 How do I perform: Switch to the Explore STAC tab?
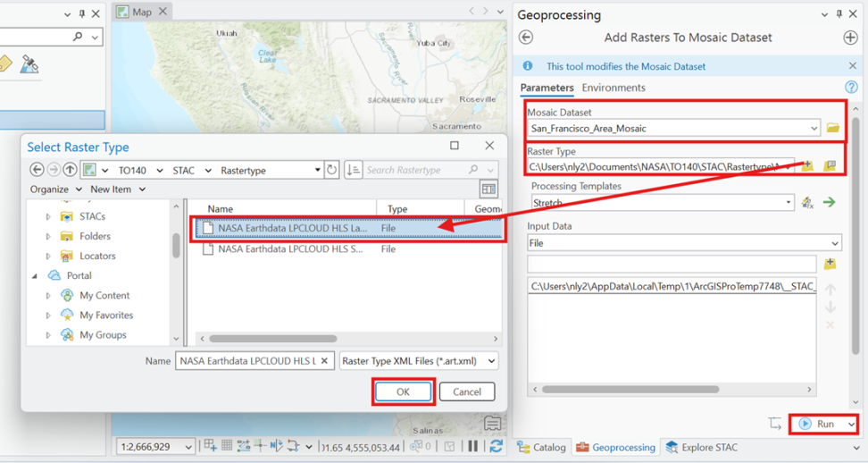702,447
